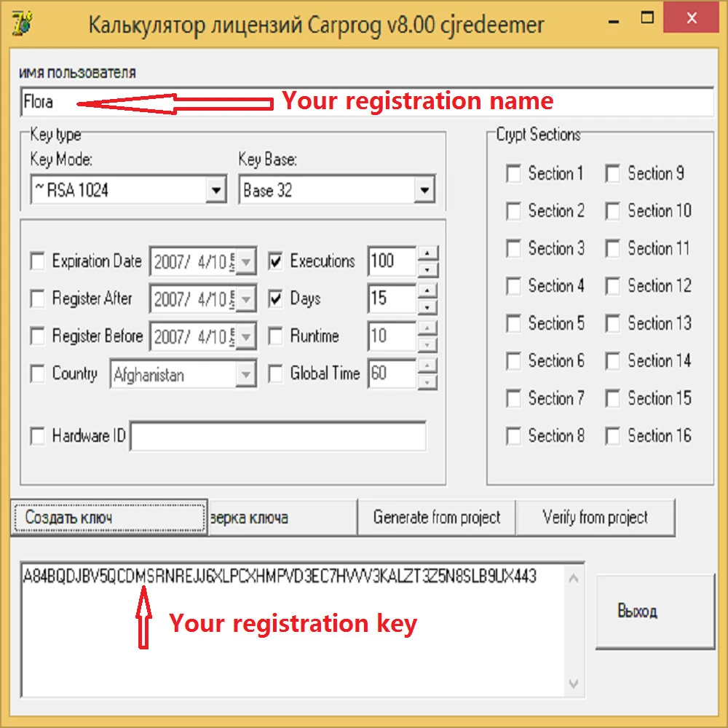Uncheck the Days checkbox
728x728 pixels.
275,298
